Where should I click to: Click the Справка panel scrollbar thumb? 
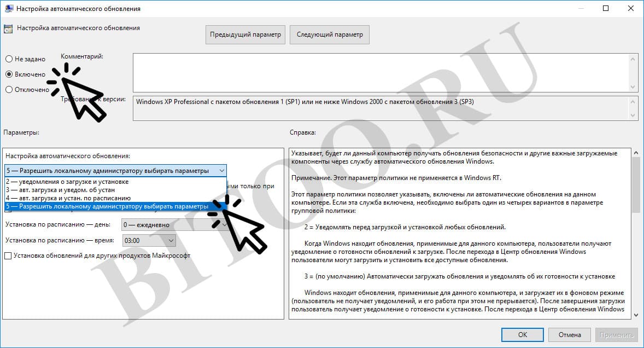click(x=635, y=183)
